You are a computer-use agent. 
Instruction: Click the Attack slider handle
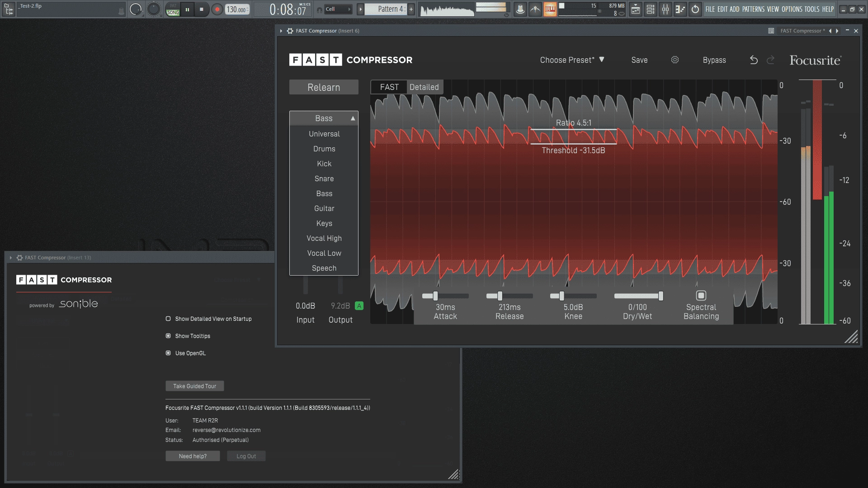point(435,296)
